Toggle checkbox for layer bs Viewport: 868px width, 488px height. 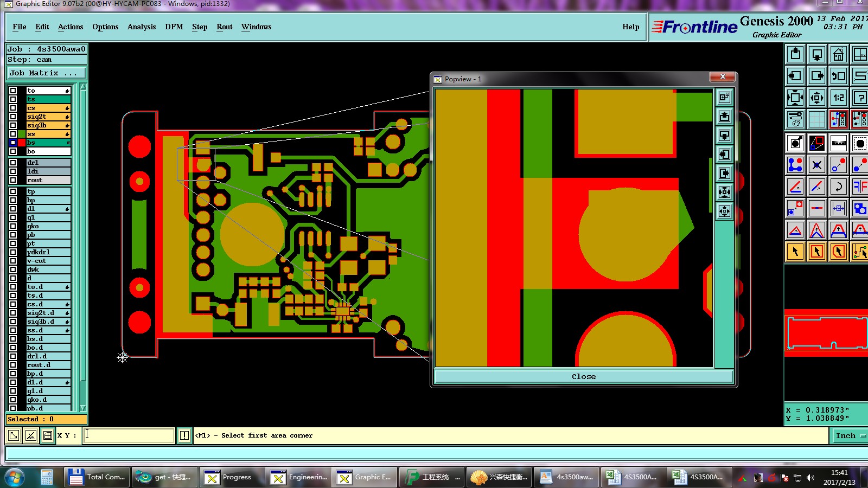[x=13, y=143]
